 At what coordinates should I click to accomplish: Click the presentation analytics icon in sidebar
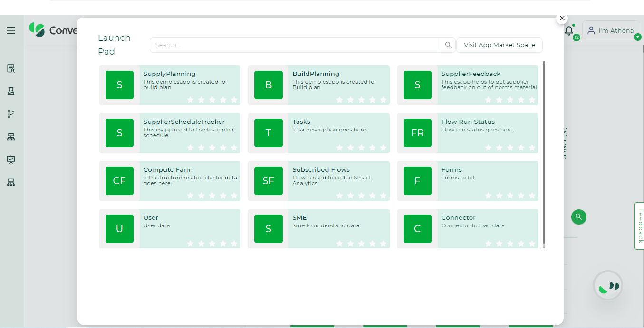pyautogui.click(x=10, y=159)
